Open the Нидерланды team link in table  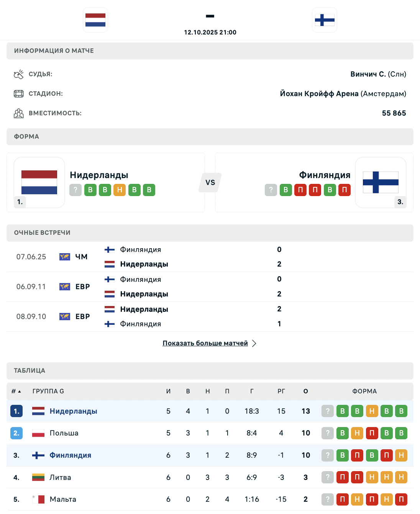coord(73,411)
